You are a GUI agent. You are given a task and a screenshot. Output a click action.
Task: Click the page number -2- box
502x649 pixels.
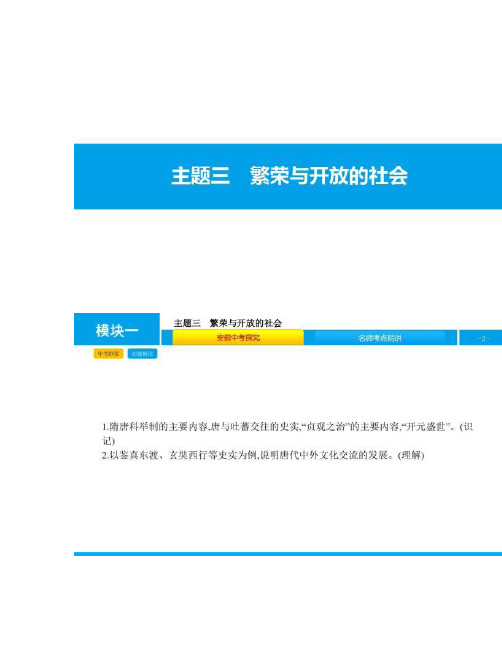[x=482, y=338]
